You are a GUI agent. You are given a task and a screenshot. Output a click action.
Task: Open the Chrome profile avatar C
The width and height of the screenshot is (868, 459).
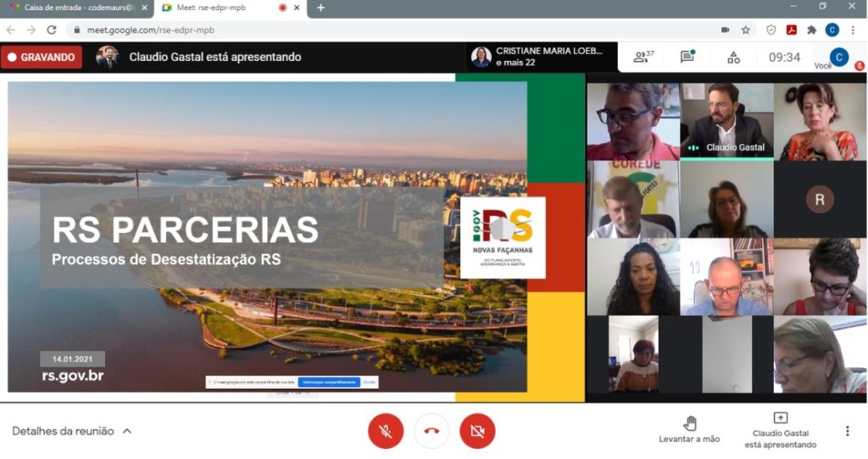832,30
